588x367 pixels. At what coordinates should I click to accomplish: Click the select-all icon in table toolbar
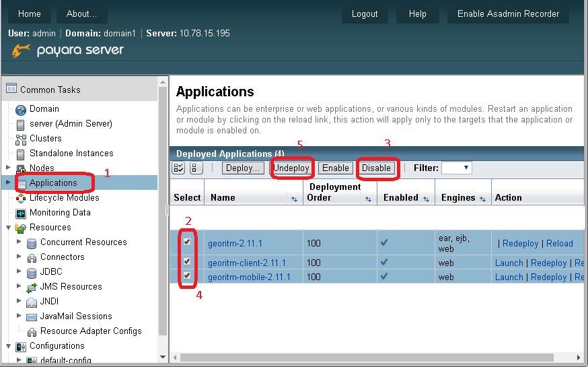pyautogui.click(x=178, y=168)
